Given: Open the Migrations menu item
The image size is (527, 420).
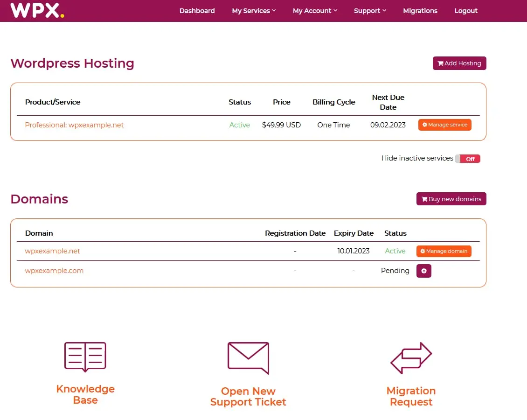Looking at the screenshot, I should [420, 11].
